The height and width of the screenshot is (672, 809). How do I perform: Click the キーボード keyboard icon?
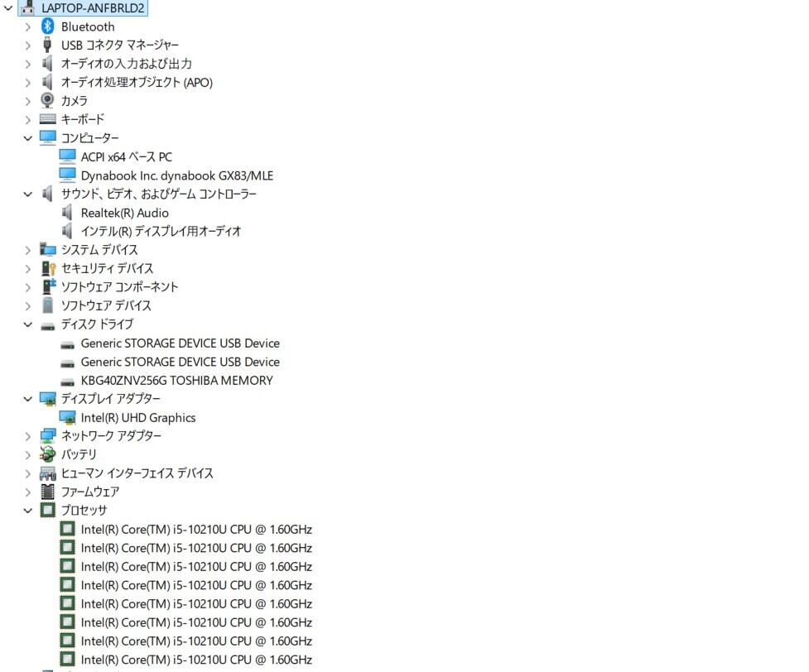(47, 119)
